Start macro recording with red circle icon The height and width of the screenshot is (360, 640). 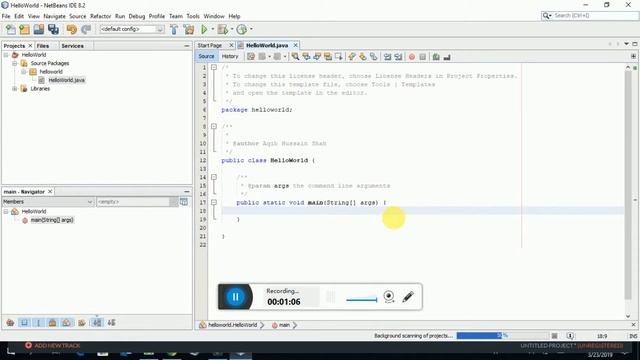click(412, 57)
